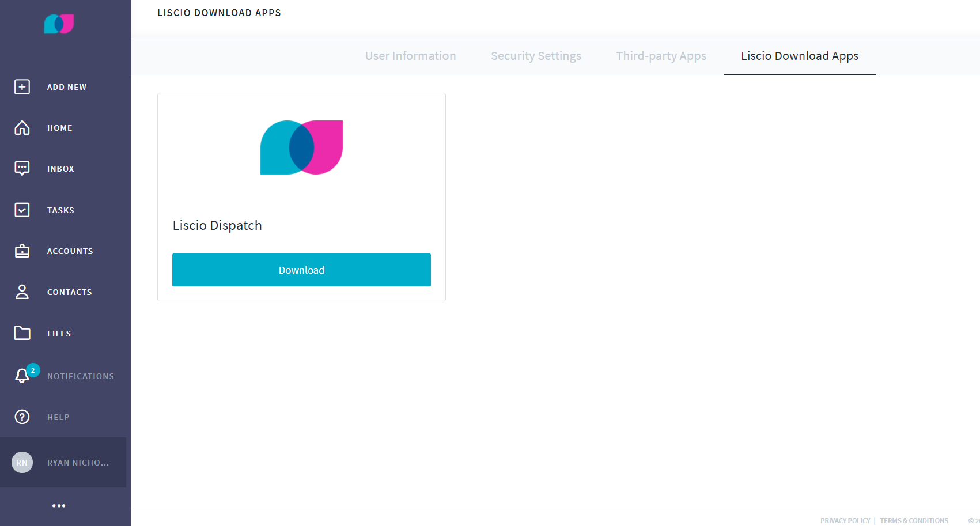
Task: Open Accounts from the sidebar
Action: [x=70, y=251]
